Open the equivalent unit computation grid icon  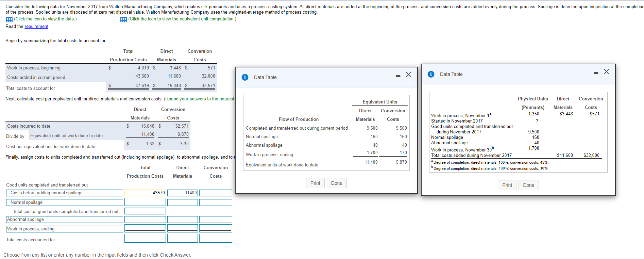(124, 19)
